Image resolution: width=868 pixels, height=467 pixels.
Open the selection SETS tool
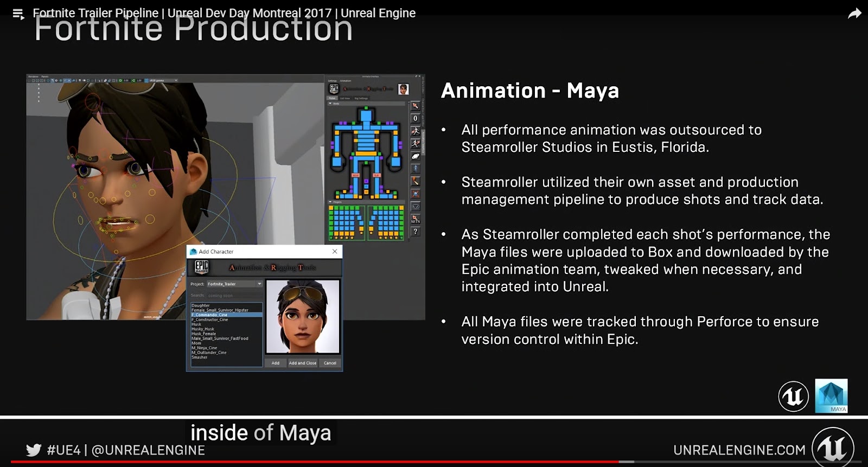click(416, 219)
